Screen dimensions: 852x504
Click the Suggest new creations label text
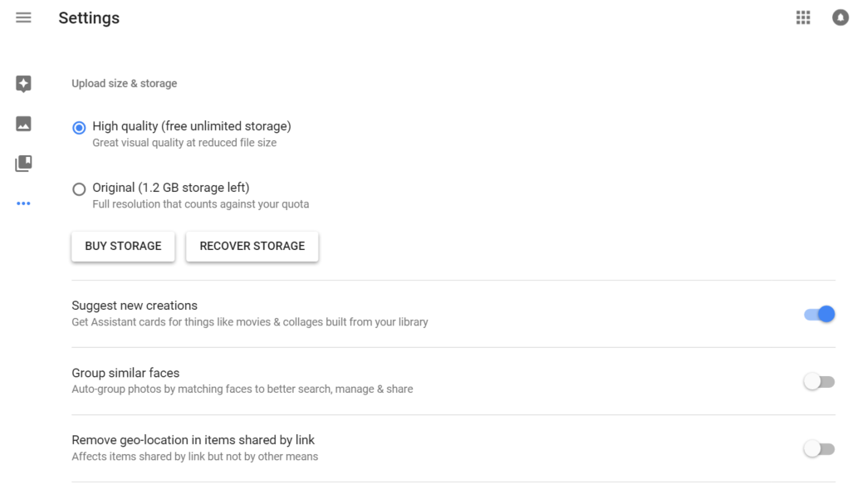click(x=134, y=305)
